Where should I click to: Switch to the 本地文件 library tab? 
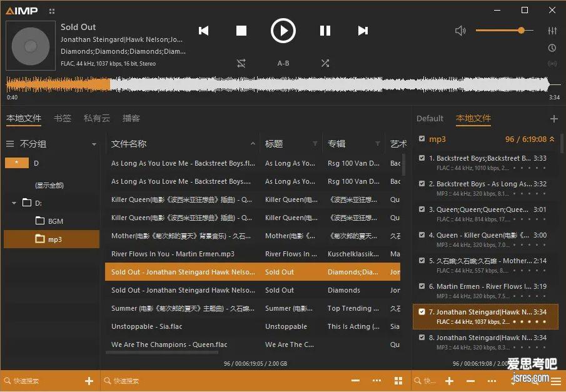pyautogui.click(x=24, y=118)
